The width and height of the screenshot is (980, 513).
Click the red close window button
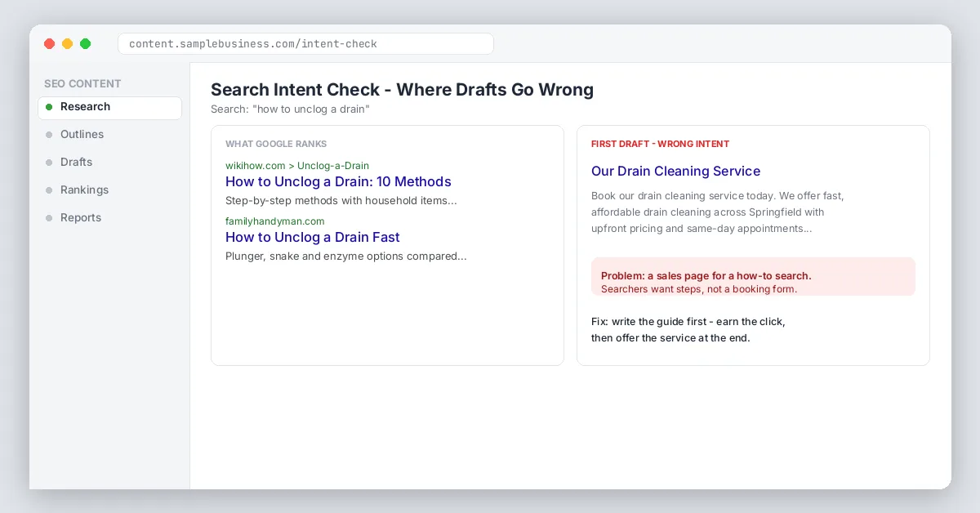coord(50,43)
